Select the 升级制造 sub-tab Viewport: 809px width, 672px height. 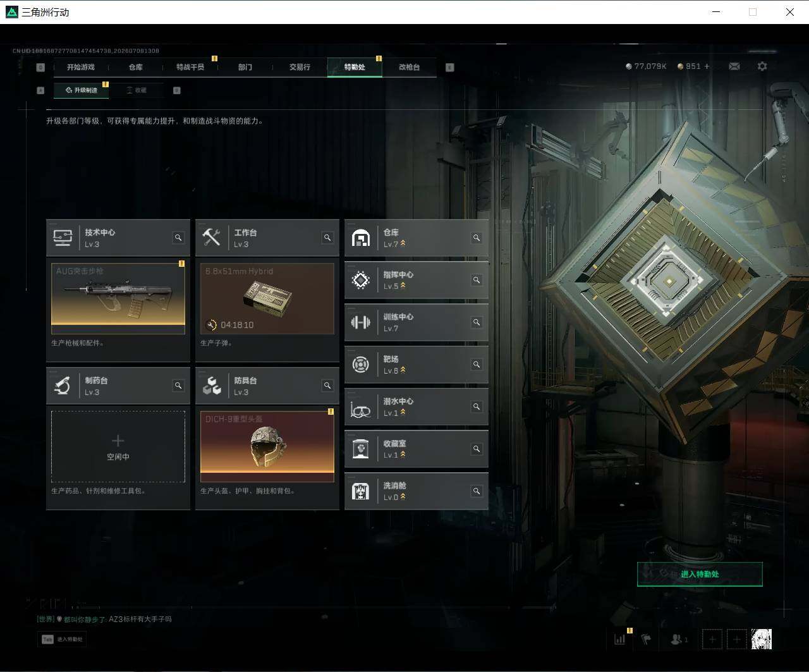click(x=82, y=90)
